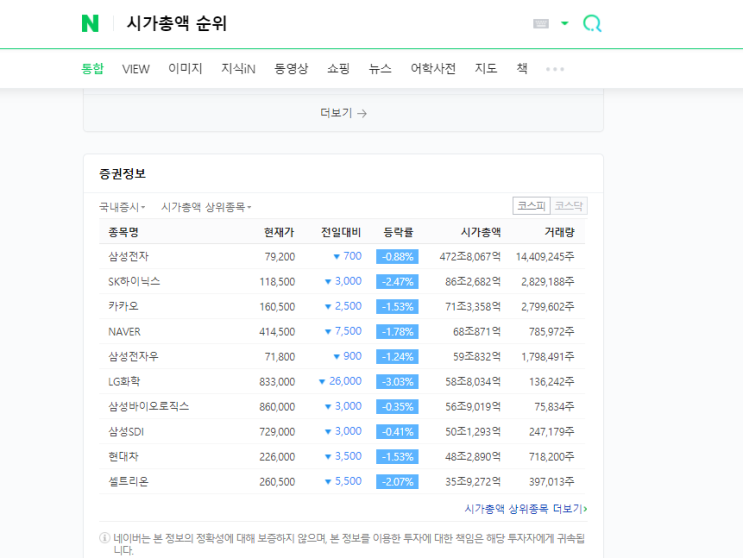The image size is (743, 558).
Task: Open the 지도 tab
Action: click(486, 69)
